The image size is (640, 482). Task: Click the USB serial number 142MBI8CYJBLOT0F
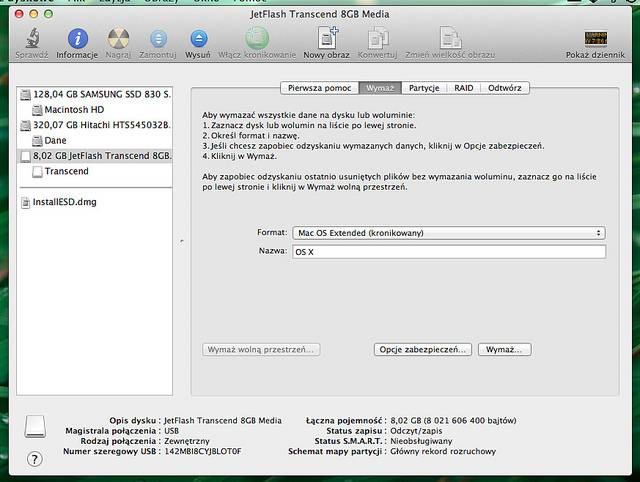[203, 451]
